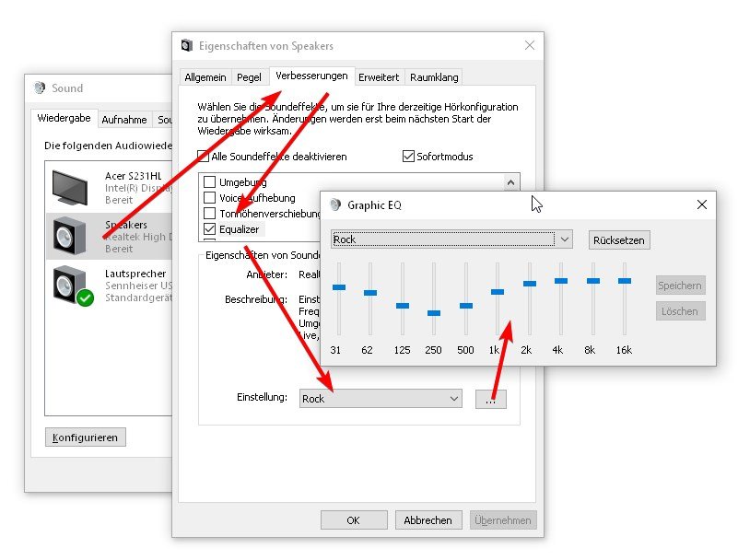Viewport: 738px width, 560px height.
Task: Click the speaker icon in Graphic EQ titlebar
Action: coord(335,204)
